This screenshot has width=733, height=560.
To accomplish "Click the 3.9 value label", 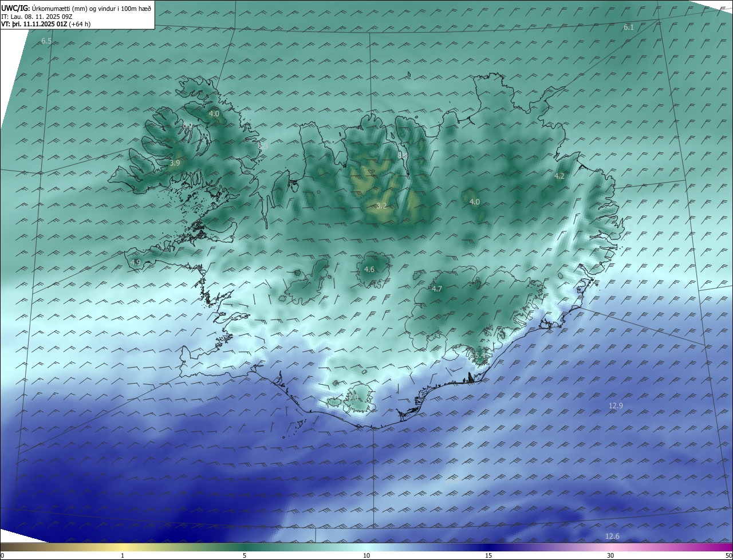I will (x=175, y=163).
